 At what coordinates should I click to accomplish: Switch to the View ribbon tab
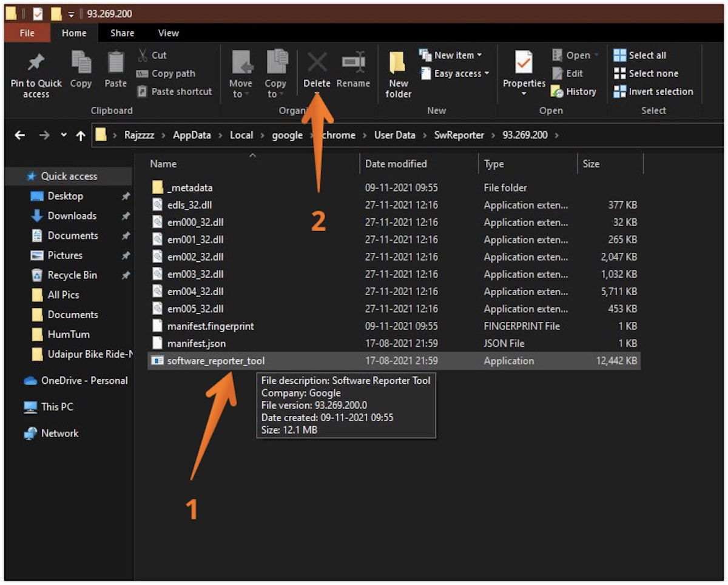(x=168, y=33)
